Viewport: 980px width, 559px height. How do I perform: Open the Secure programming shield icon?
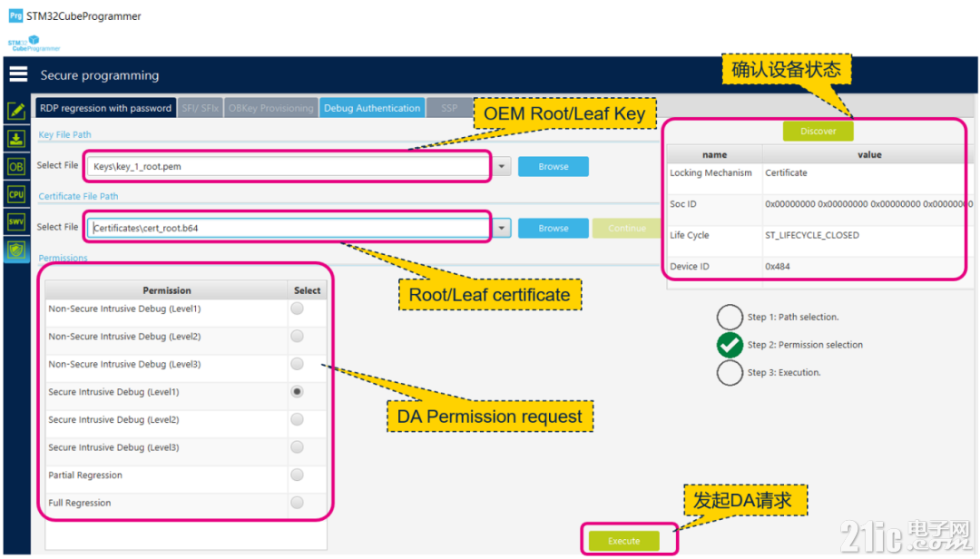click(x=16, y=250)
